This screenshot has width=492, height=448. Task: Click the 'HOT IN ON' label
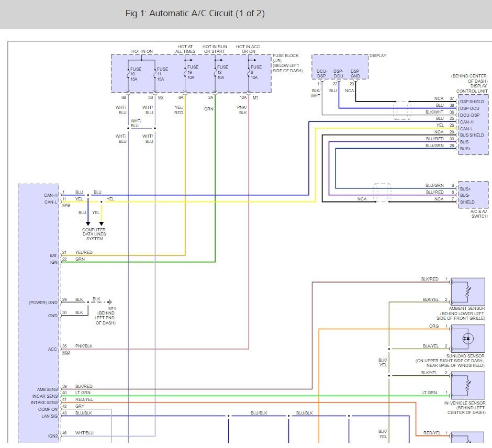point(142,51)
